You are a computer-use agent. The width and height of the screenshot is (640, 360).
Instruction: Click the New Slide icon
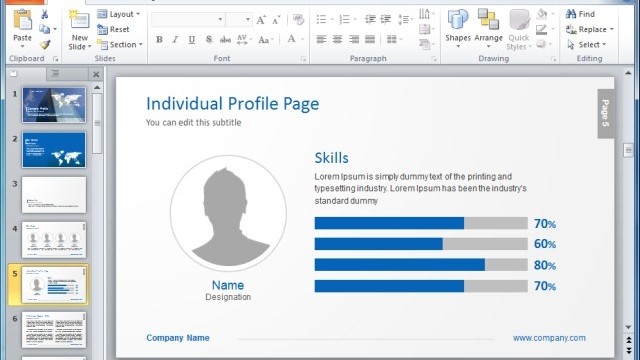point(79,20)
